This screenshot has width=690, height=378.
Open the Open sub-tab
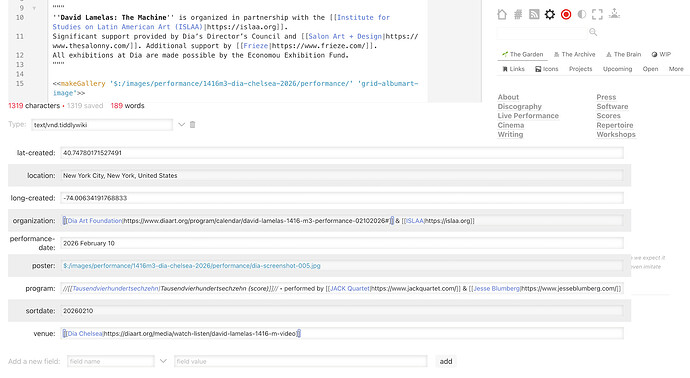click(650, 69)
